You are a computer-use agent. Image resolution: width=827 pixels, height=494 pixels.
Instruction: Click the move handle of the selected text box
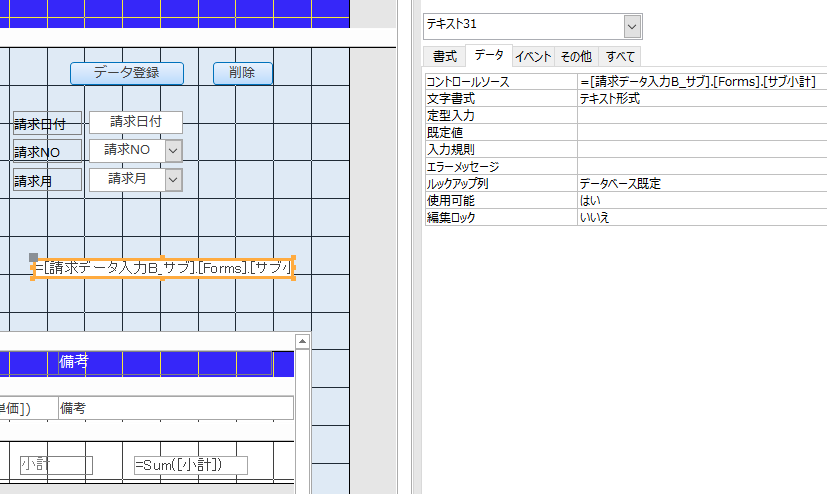point(33,257)
